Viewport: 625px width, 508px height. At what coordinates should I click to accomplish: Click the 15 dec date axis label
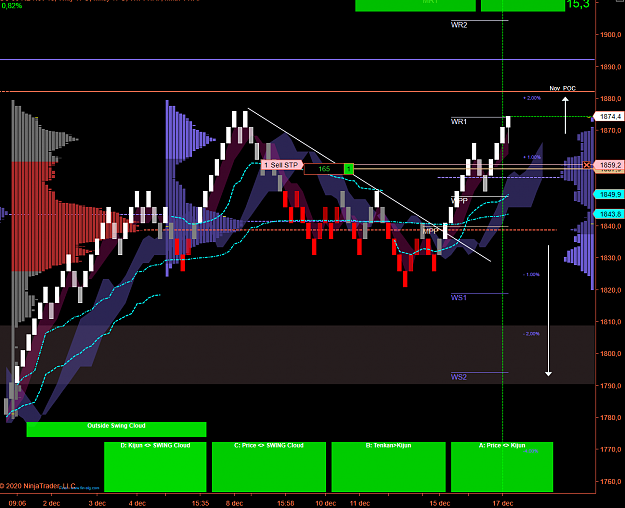440,503
